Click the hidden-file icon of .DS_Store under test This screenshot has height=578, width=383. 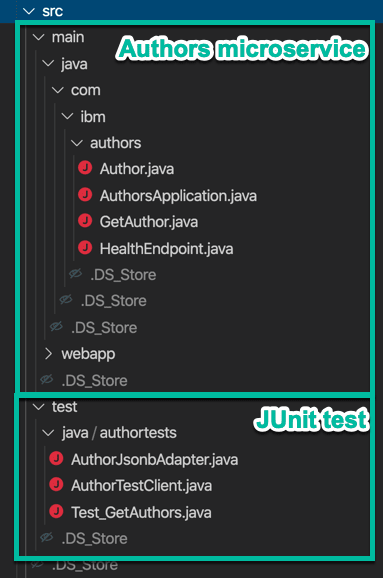(x=47, y=537)
